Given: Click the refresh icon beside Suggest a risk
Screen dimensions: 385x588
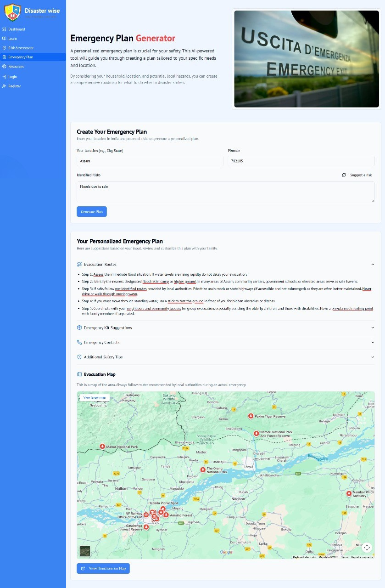Looking at the screenshot, I should (344, 175).
